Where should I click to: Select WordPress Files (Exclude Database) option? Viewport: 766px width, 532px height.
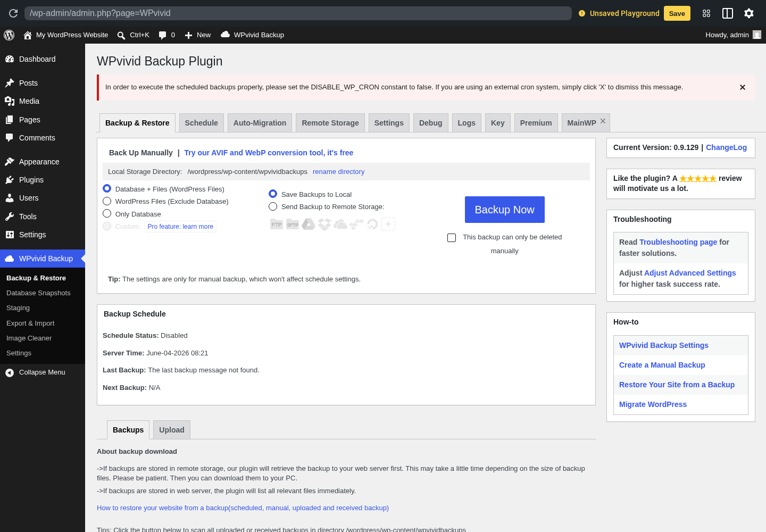(107, 201)
